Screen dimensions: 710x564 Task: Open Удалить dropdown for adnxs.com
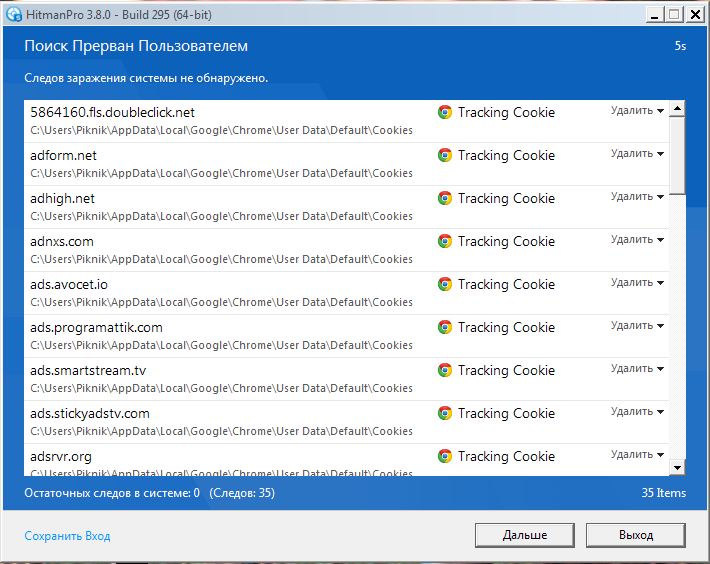click(637, 239)
